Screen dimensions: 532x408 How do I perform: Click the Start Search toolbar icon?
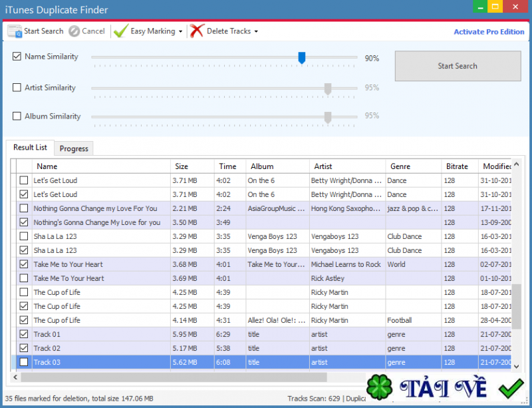pyautogui.click(x=15, y=31)
